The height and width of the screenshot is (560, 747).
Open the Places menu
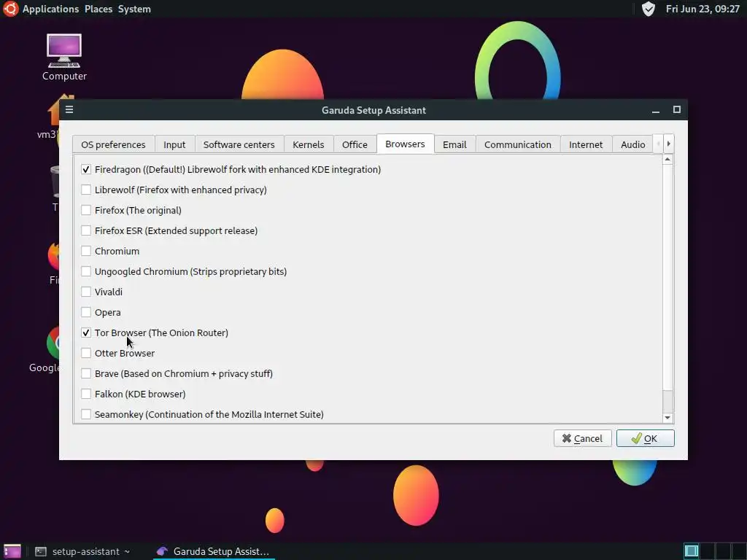click(98, 9)
